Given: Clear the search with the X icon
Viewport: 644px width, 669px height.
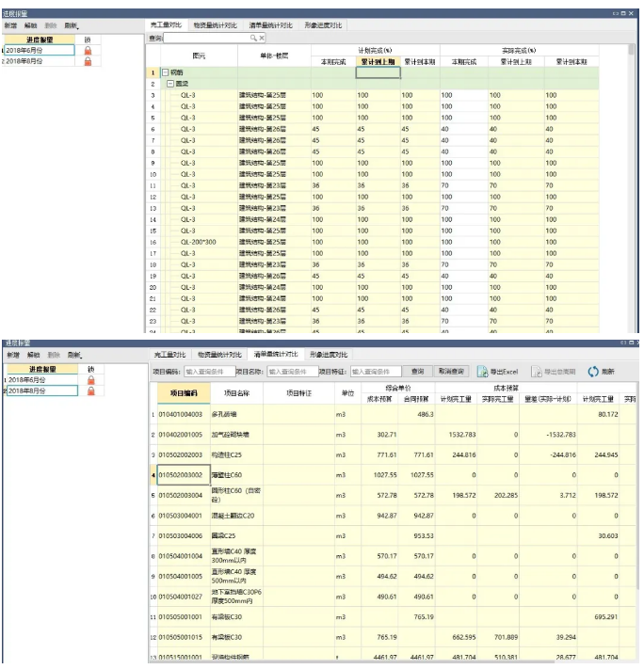Looking at the screenshot, I should 262,38.
